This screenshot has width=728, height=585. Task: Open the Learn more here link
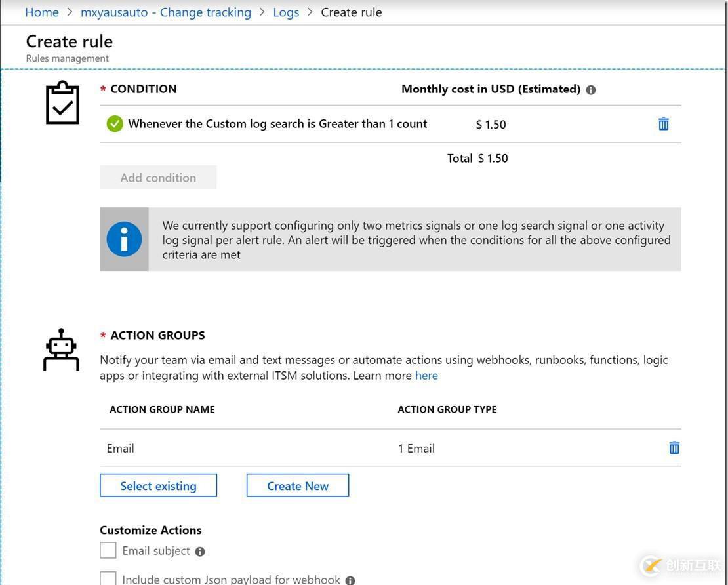pos(426,376)
